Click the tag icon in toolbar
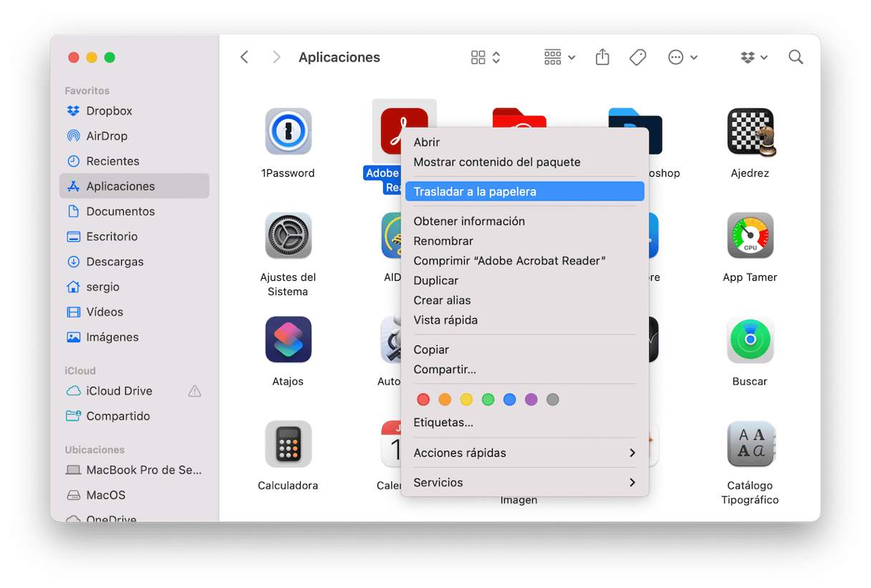This screenshot has width=871, height=588. click(x=637, y=57)
